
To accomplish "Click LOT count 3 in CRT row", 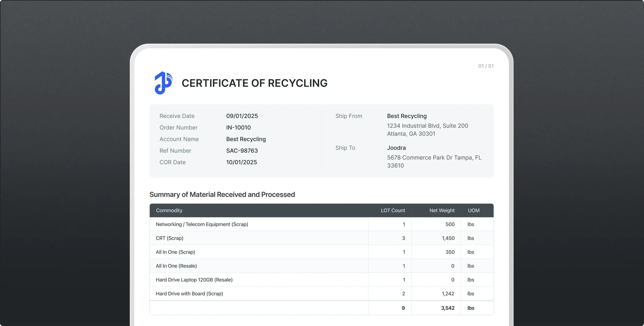I will [403, 238].
